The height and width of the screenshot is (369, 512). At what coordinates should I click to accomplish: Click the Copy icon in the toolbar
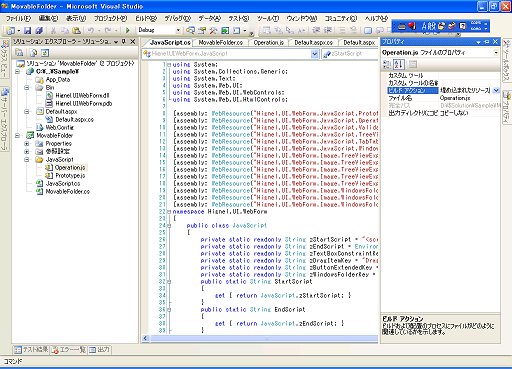(x=65, y=31)
